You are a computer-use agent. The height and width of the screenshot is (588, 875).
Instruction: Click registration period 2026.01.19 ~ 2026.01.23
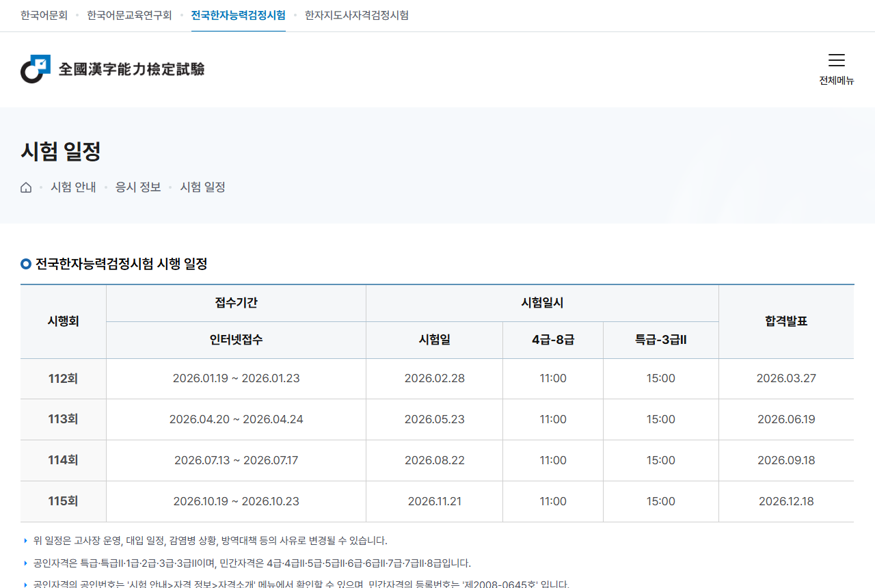coord(237,379)
